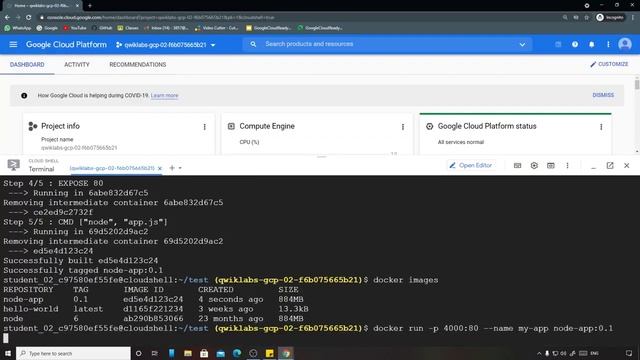Open Compute Engine card options menu
640x360 pixels.
click(x=402, y=127)
